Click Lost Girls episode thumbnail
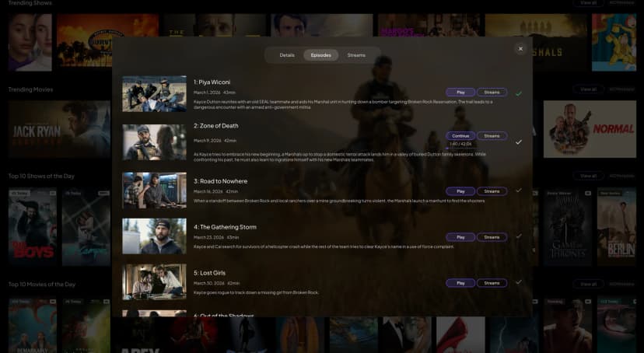644x353 pixels. pyautogui.click(x=155, y=282)
